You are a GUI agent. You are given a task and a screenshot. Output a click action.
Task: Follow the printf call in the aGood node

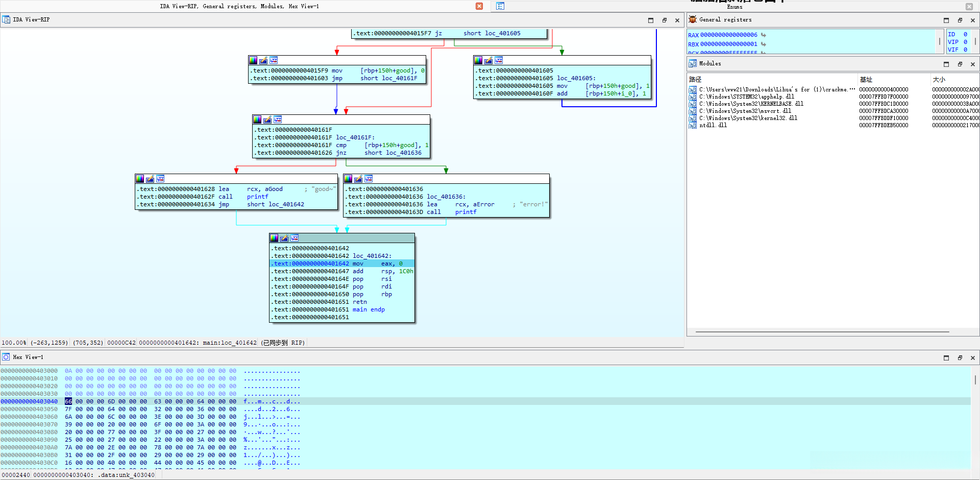click(x=257, y=197)
